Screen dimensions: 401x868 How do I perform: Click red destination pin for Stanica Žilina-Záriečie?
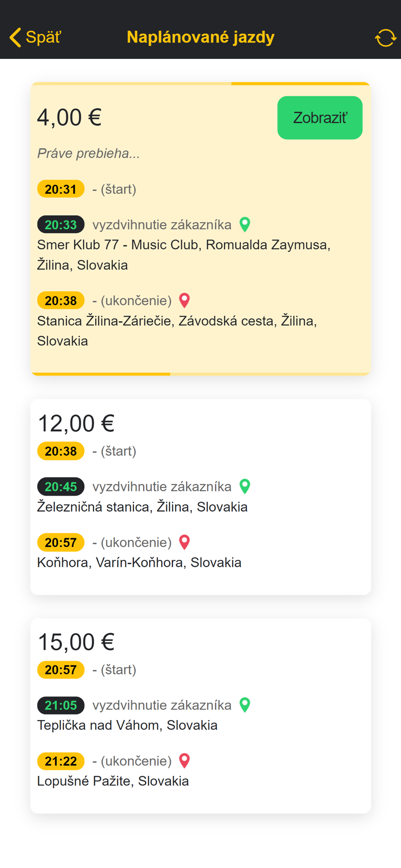tap(184, 300)
